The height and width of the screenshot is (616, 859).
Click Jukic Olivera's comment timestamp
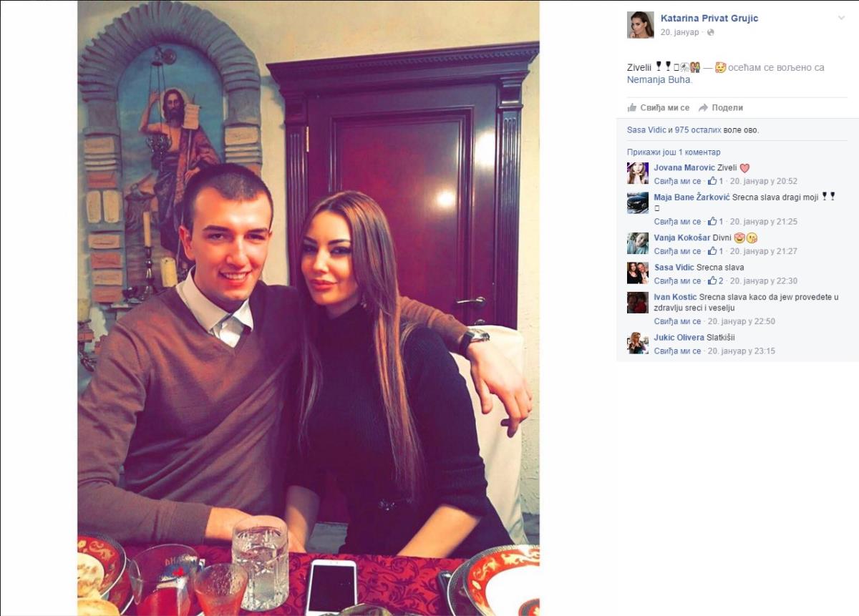pos(741,351)
